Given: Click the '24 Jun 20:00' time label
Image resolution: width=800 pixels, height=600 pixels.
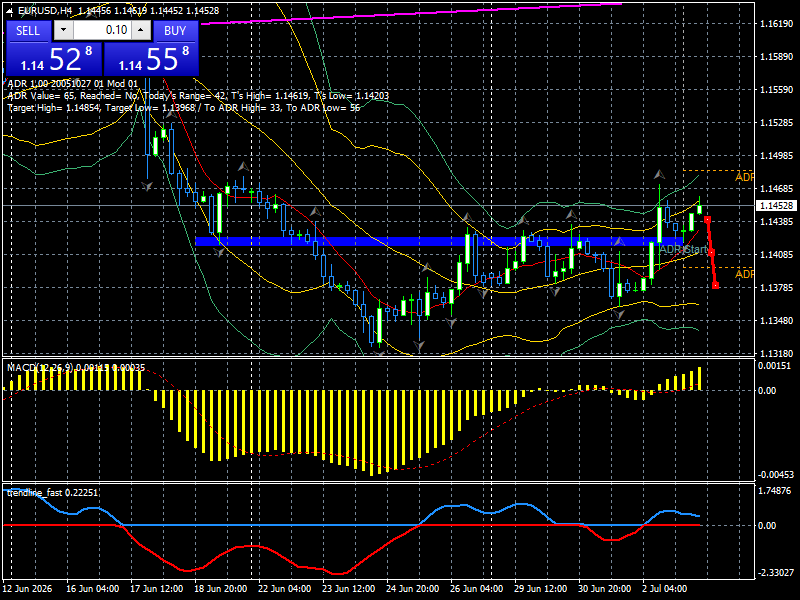Looking at the screenshot, I should coord(412,589).
